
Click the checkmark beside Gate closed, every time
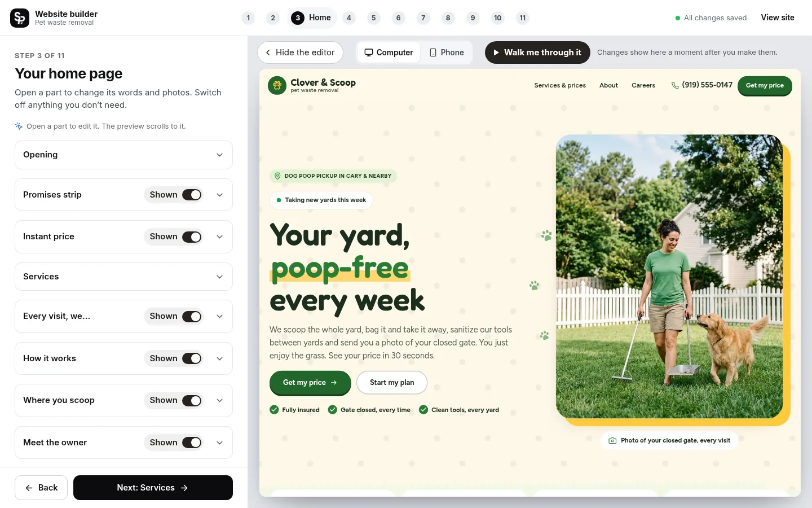333,410
